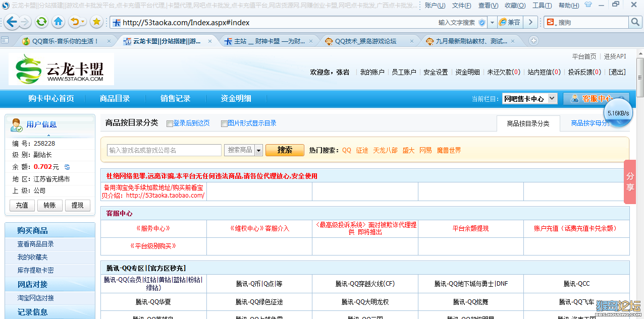
Task: Open the 帮助(H) browser menu
Action: point(569,6)
